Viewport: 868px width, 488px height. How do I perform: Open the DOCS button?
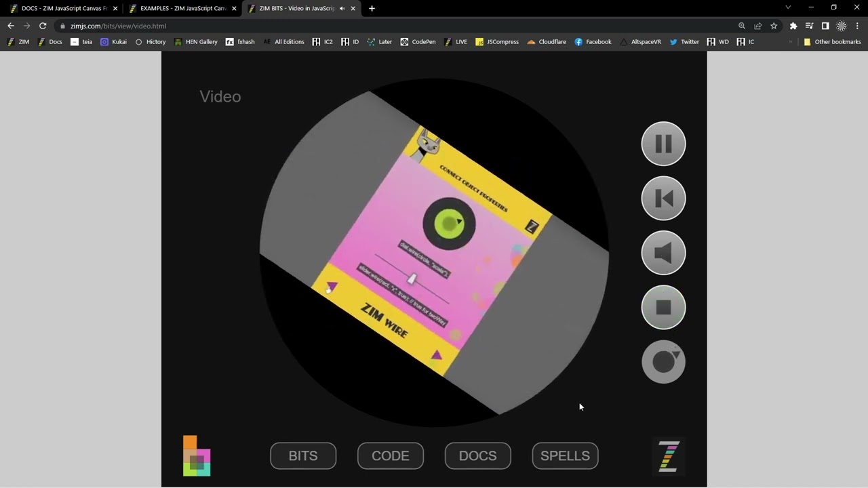[x=477, y=456]
